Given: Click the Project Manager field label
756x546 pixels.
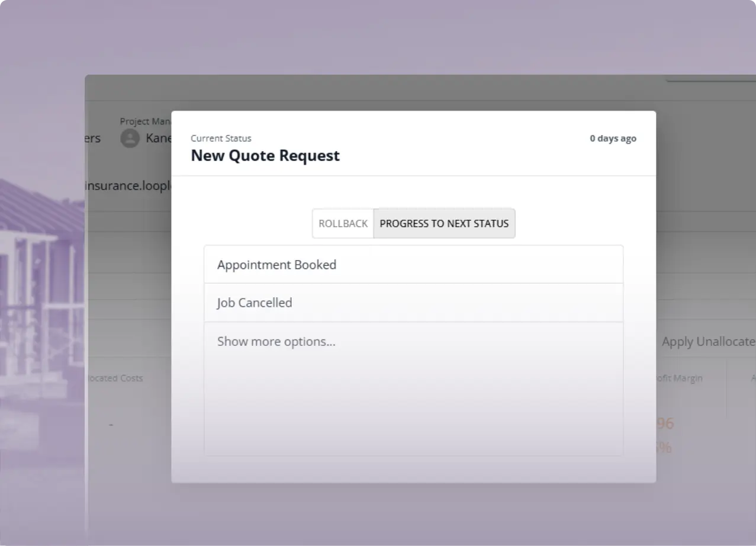Looking at the screenshot, I should (x=146, y=121).
